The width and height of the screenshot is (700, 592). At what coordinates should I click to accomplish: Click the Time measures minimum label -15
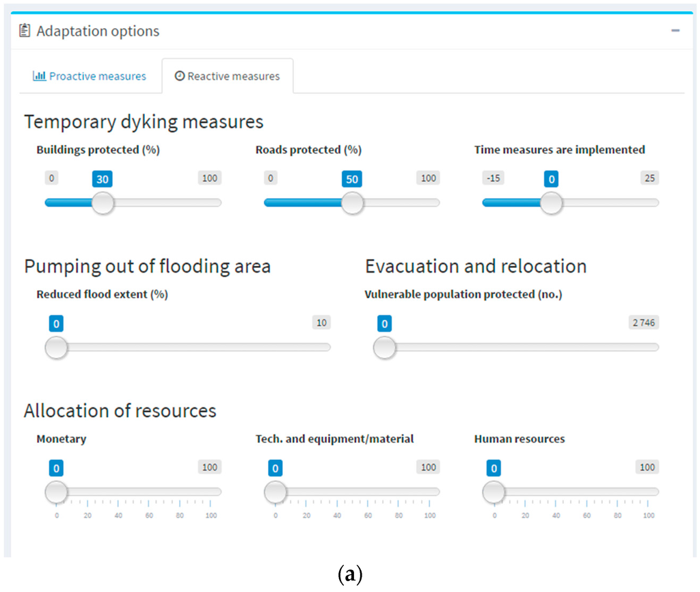(x=492, y=178)
